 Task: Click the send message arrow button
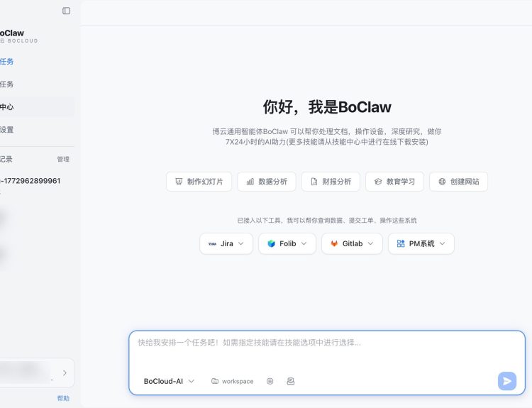pos(506,381)
